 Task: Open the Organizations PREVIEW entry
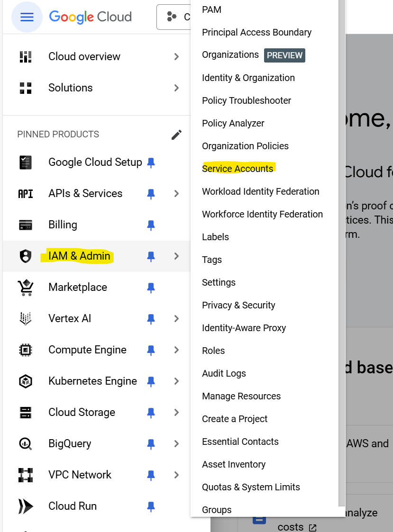pyautogui.click(x=254, y=55)
